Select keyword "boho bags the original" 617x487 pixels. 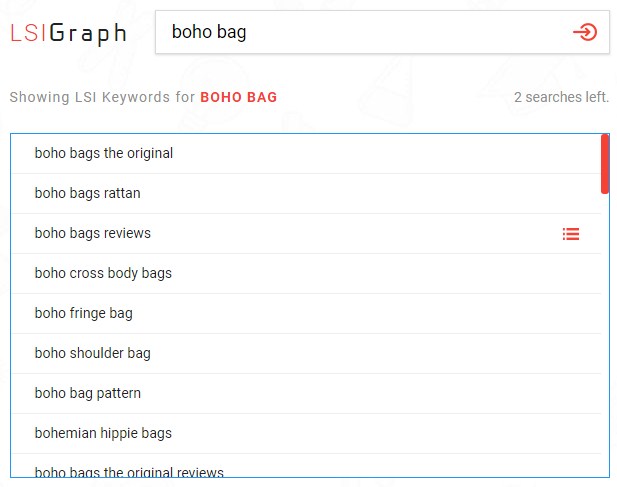104,153
